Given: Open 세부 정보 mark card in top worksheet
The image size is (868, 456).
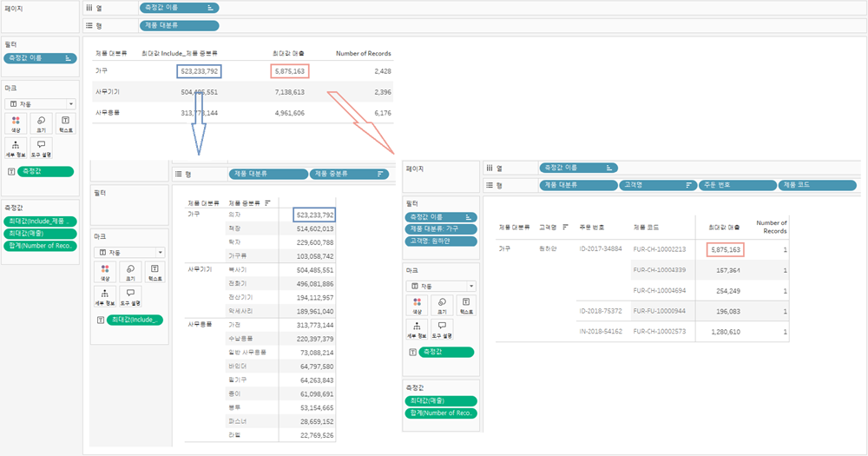Looking at the screenshot, I should [x=16, y=148].
